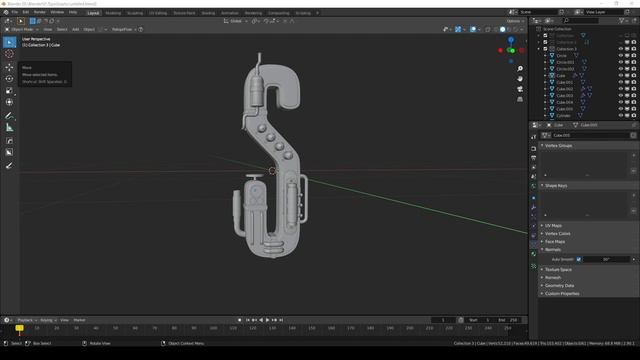Toggle the Auto Smooth checkbox
This screenshot has height=360, width=640.
coord(578,259)
